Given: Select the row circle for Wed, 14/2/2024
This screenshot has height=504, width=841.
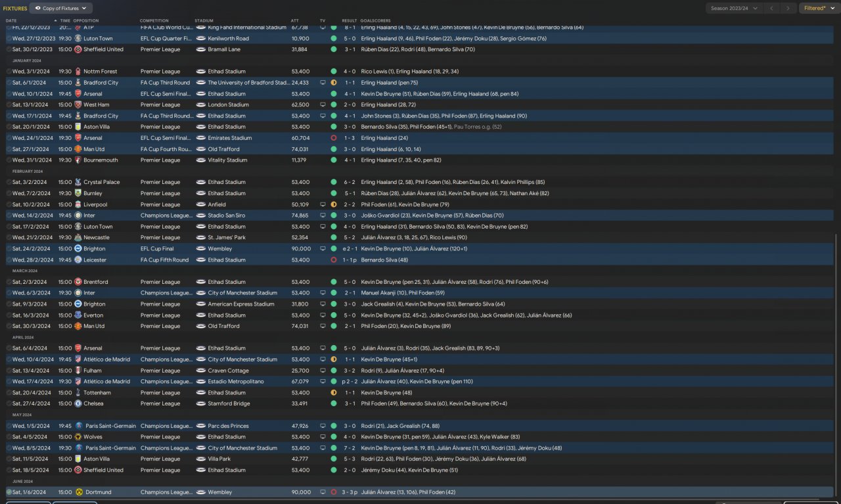Looking at the screenshot, I should point(9,216).
